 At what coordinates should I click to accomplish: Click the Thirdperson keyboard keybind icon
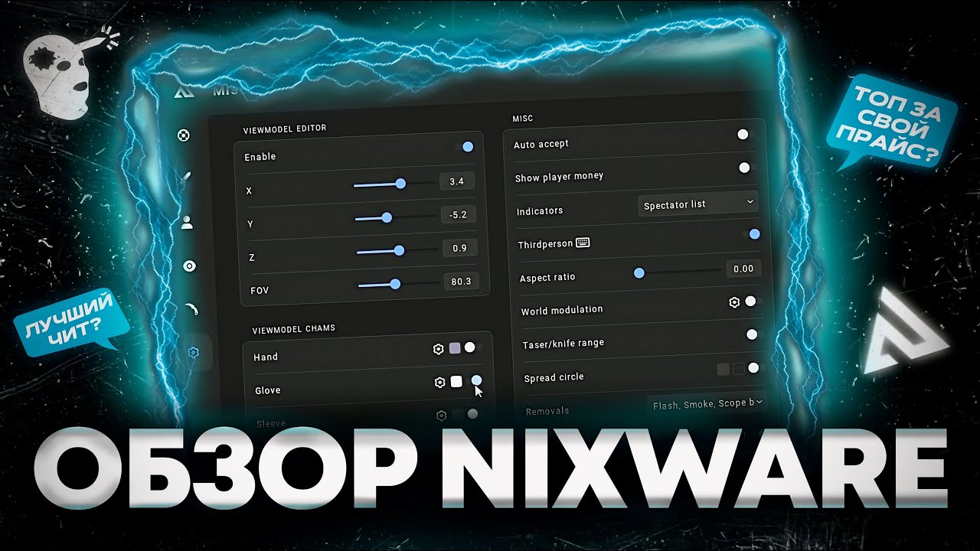[583, 243]
